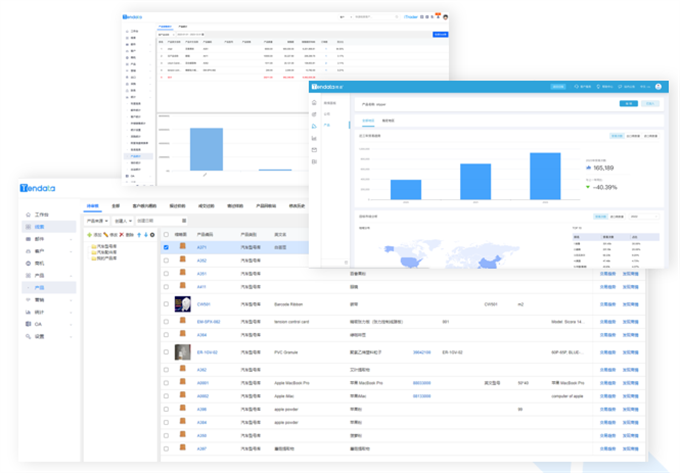Click the lamp product thumbnail for CW591

tap(182, 303)
